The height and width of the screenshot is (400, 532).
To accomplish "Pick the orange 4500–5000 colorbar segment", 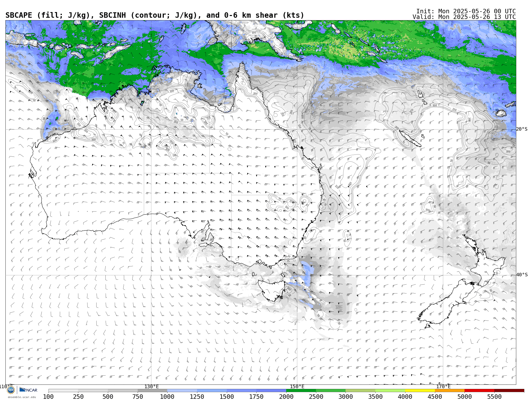I will click(450, 391).
